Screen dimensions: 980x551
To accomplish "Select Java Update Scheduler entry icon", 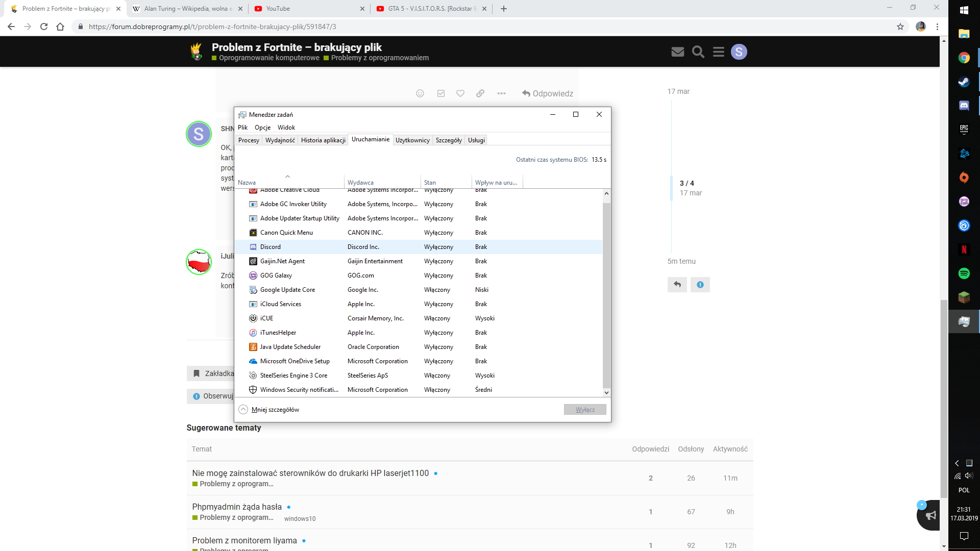I will pos(253,347).
